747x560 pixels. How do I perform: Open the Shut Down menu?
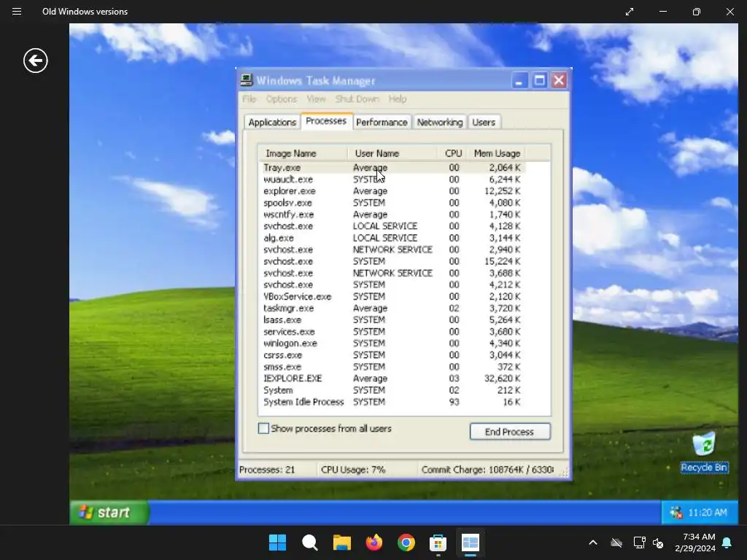[x=357, y=99]
